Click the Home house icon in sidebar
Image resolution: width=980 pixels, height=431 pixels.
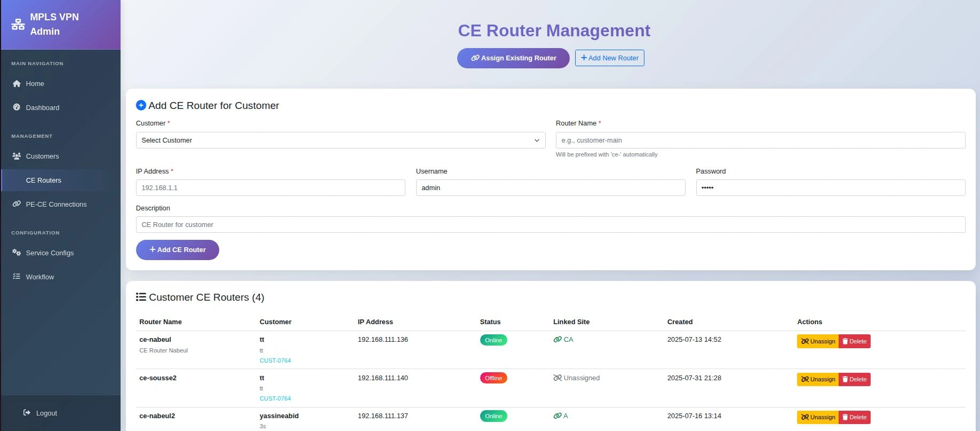[x=17, y=83]
